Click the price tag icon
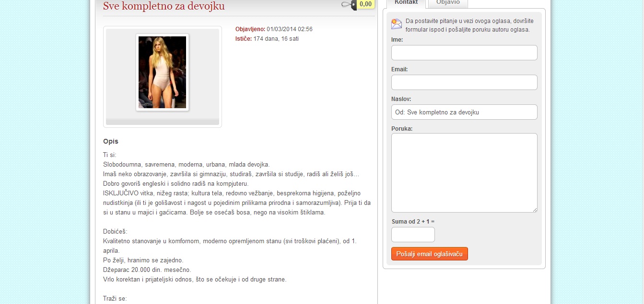Image resolution: width=644 pixels, height=304 pixels. 349,5
